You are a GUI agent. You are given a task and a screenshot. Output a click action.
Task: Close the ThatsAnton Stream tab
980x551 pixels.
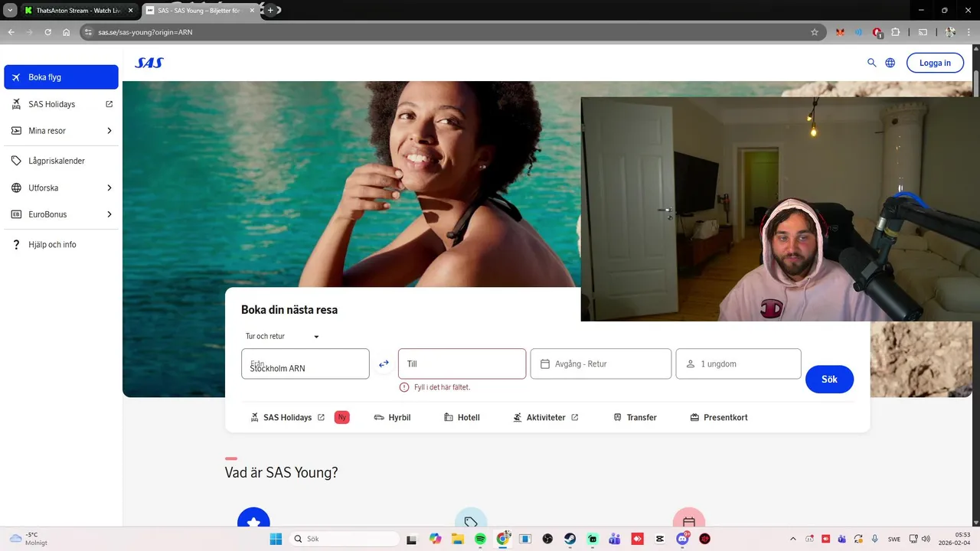coord(130,10)
